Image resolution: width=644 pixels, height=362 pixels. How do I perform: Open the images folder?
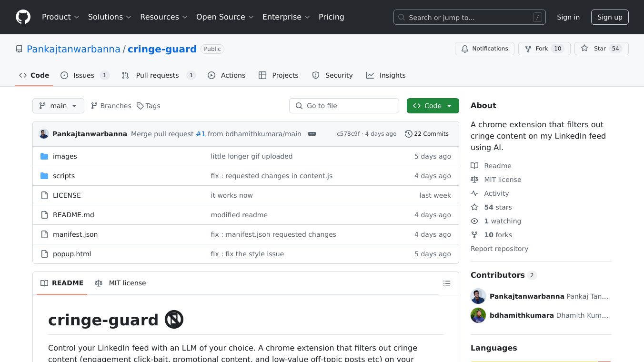[65, 156]
